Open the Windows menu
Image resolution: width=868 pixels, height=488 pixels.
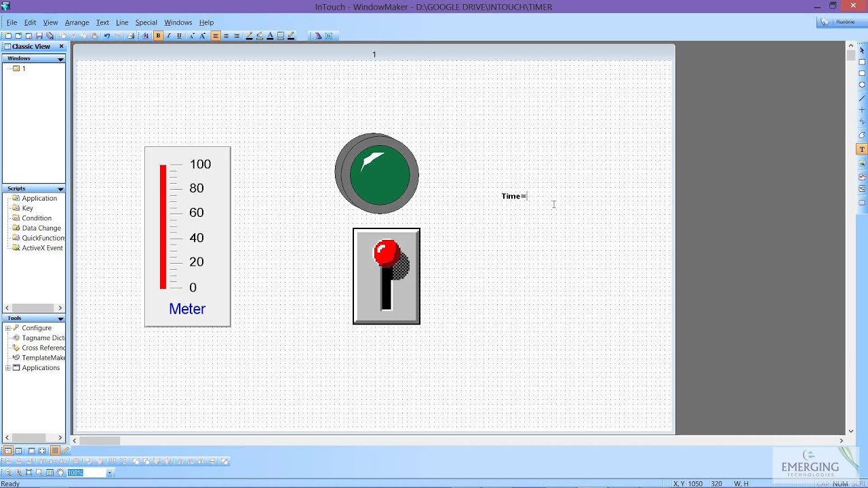[178, 22]
